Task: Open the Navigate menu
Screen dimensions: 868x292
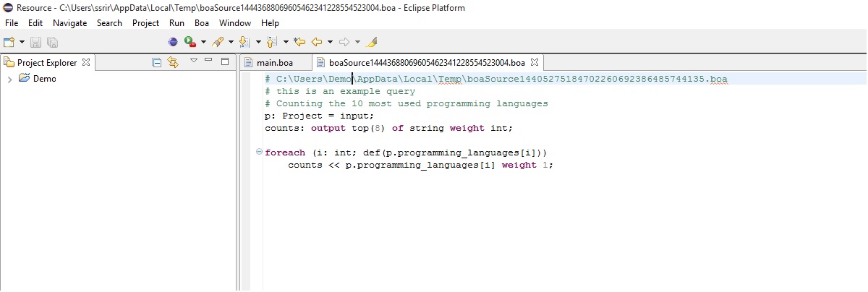Action: [69, 23]
